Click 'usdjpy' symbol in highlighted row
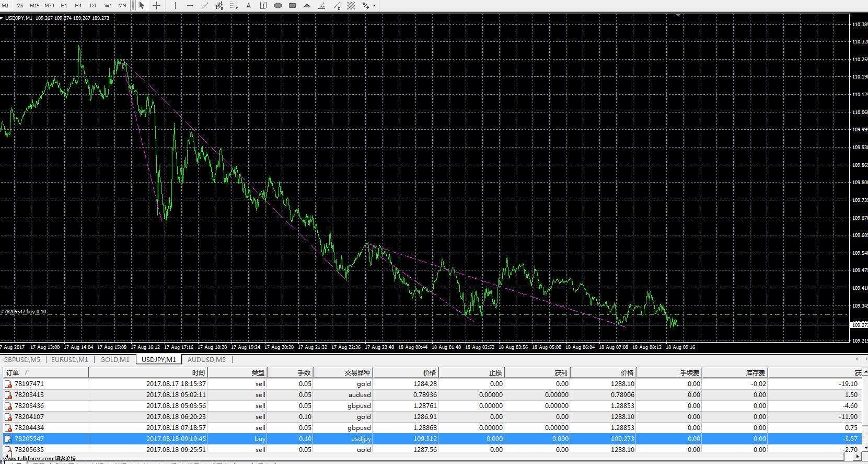This screenshot has width=868, height=464. [x=361, y=439]
